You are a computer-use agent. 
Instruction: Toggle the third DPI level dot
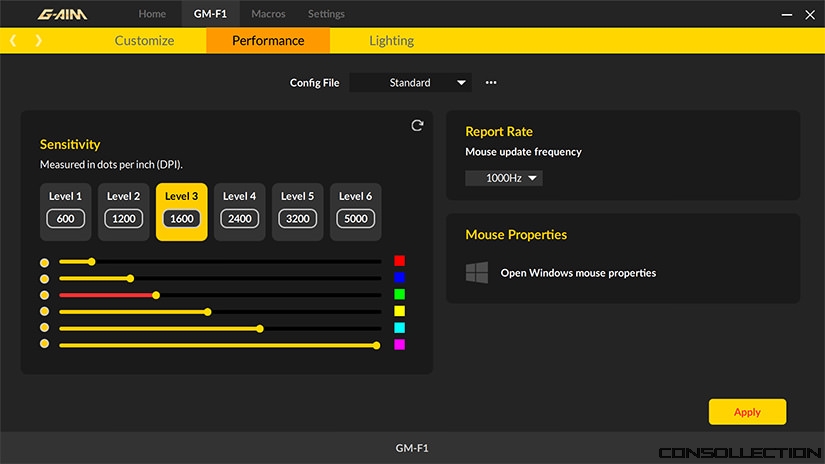tap(45, 295)
